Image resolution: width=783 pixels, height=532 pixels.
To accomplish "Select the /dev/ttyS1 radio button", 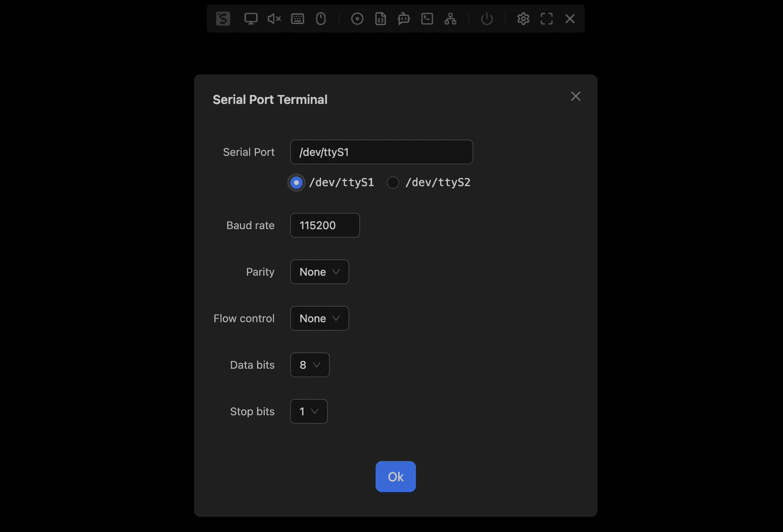I will click(296, 183).
